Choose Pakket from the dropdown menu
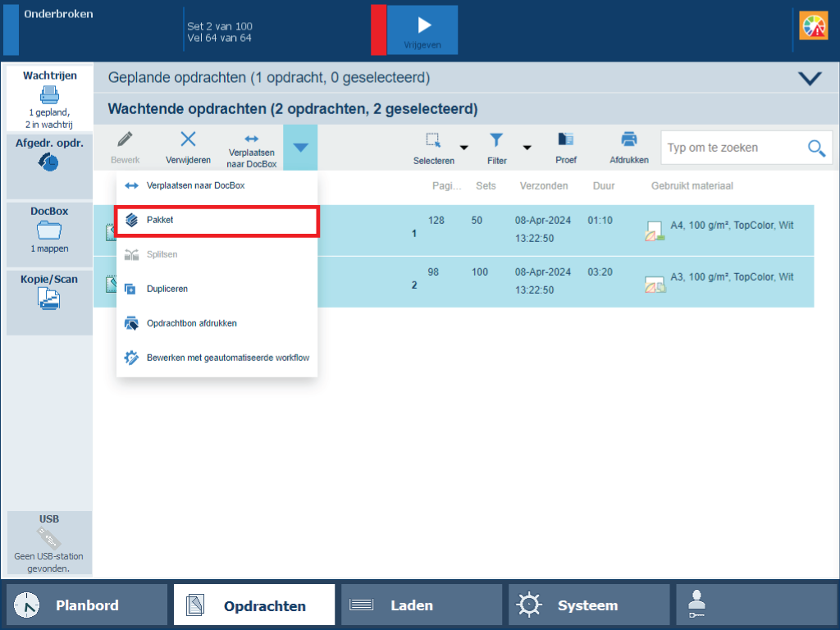 point(217,220)
